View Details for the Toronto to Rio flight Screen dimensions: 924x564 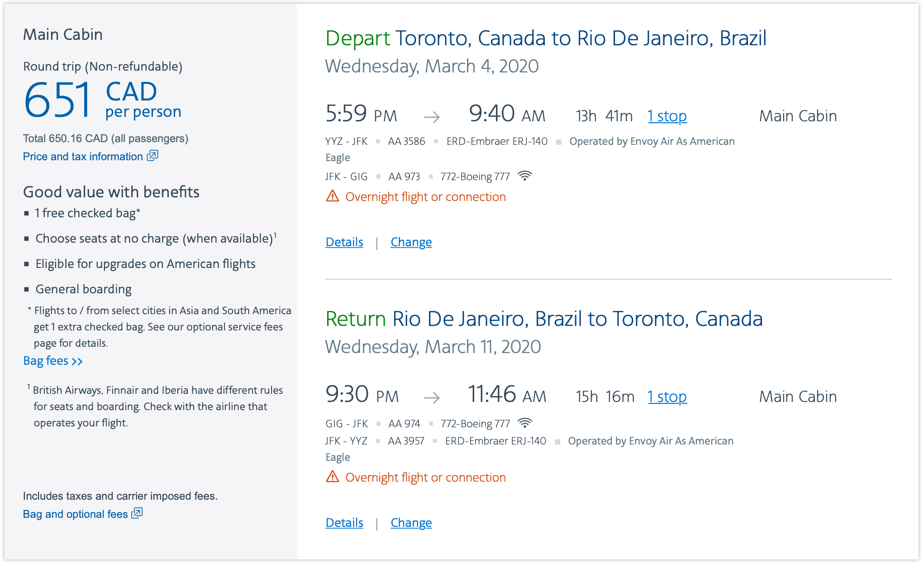[344, 242]
